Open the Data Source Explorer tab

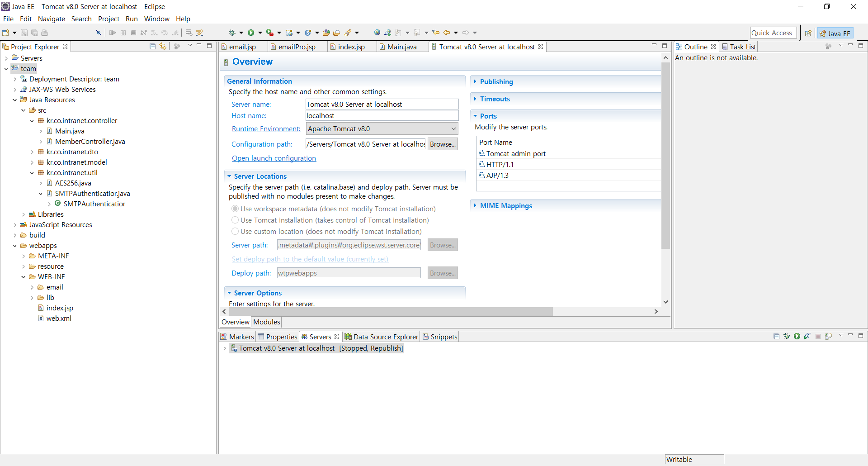click(x=382, y=337)
